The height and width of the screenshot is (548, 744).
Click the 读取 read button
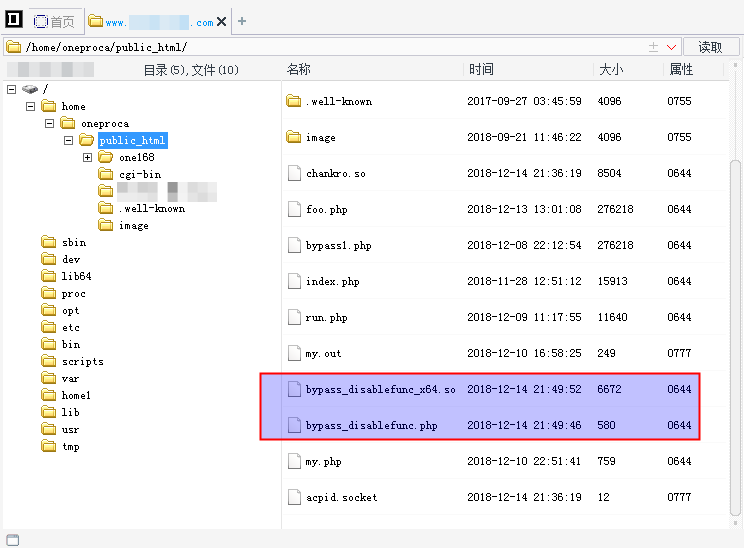pyautogui.click(x=710, y=47)
